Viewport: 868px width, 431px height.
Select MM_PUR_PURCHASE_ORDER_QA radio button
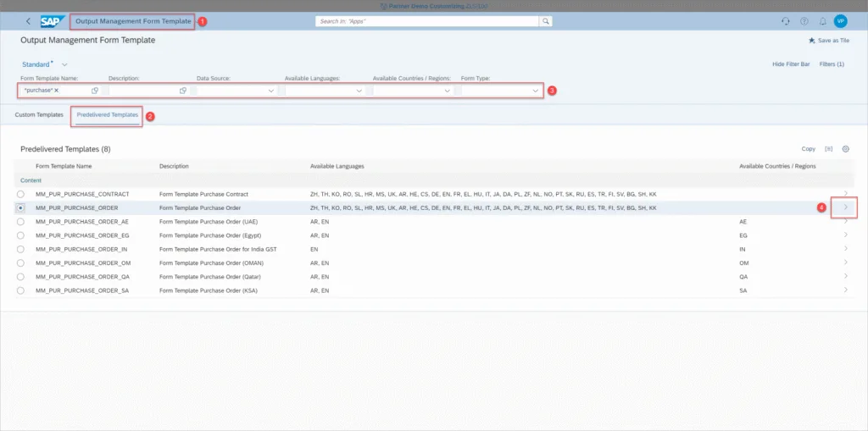20,277
